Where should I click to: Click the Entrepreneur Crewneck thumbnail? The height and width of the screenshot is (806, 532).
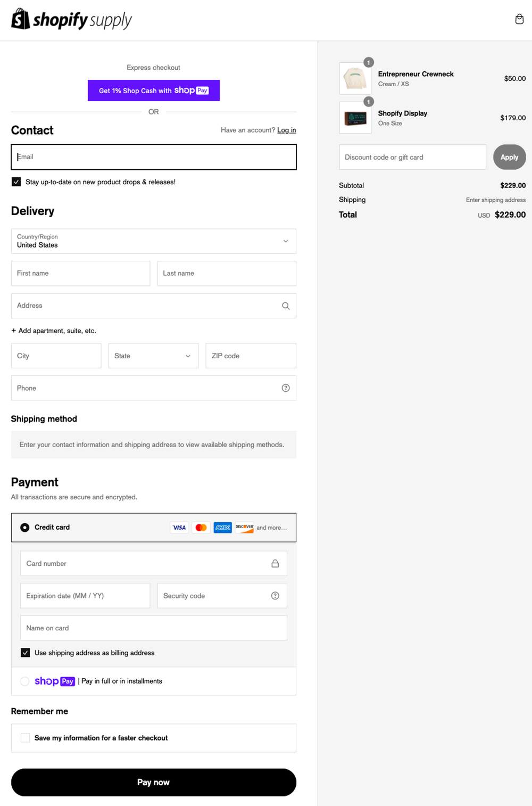pos(355,78)
